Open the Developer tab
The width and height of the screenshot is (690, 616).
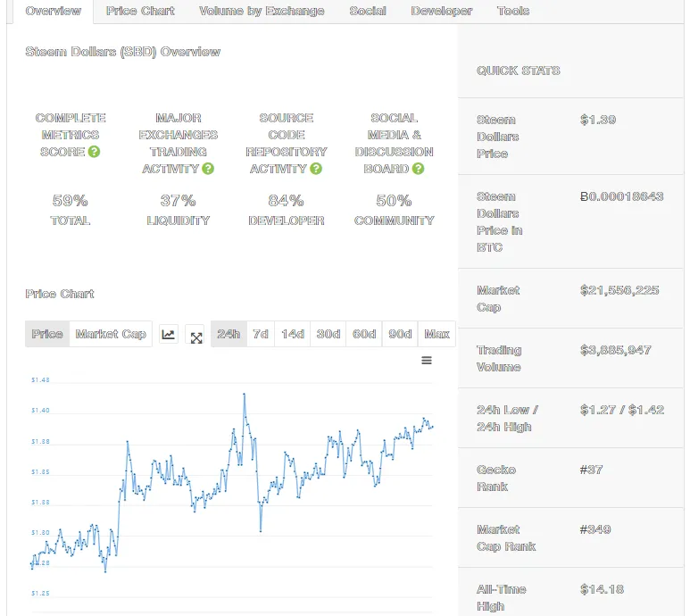click(441, 11)
